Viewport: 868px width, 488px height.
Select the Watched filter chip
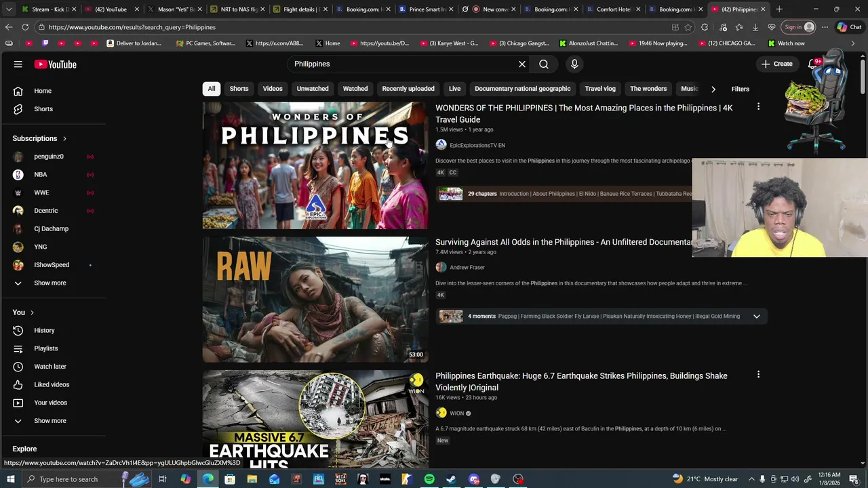pos(355,89)
